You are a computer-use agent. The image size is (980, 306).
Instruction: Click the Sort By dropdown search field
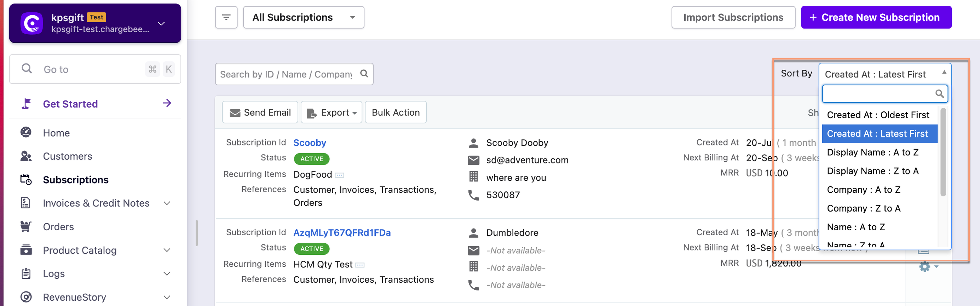879,94
